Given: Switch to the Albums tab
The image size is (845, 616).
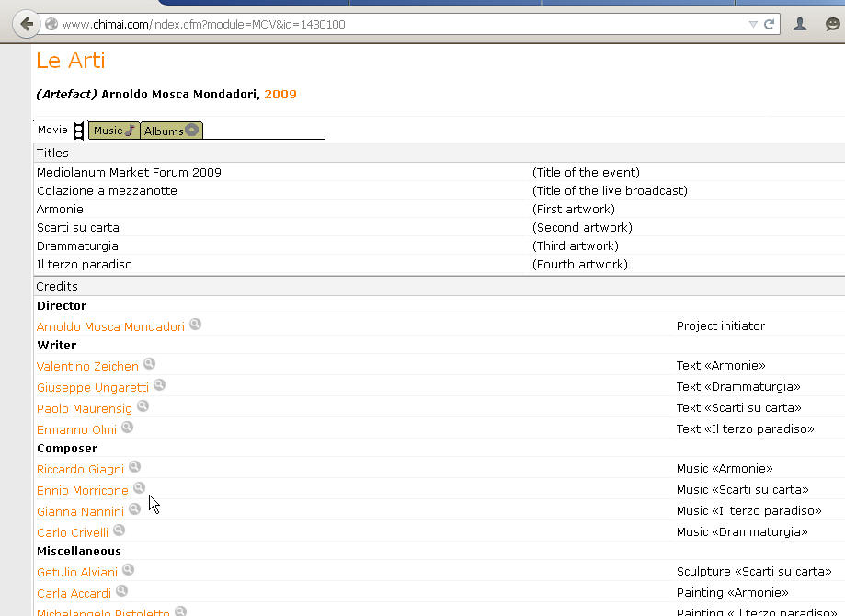Looking at the screenshot, I should [171, 131].
